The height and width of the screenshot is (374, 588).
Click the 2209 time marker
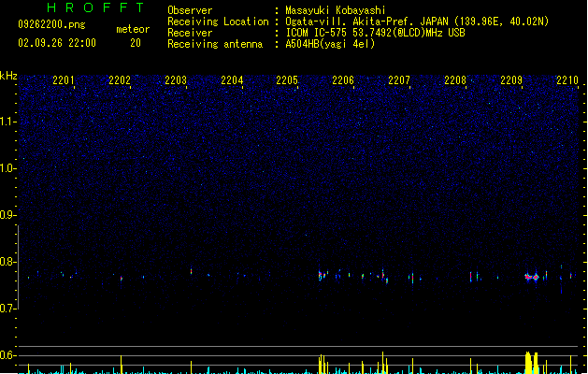[x=511, y=80]
